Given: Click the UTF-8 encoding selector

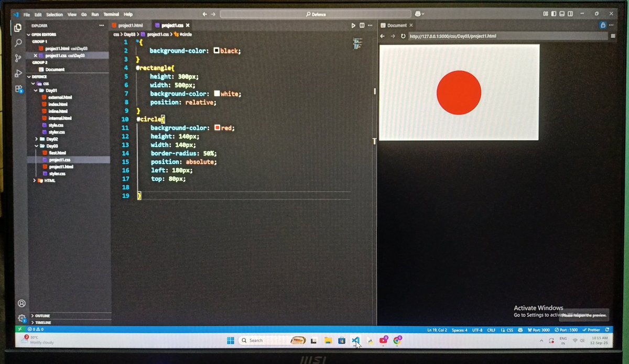Looking at the screenshot, I should tap(477, 330).
